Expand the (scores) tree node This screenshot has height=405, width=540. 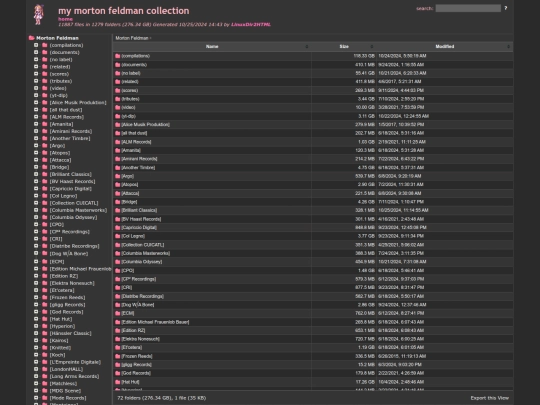pos(36,74)
